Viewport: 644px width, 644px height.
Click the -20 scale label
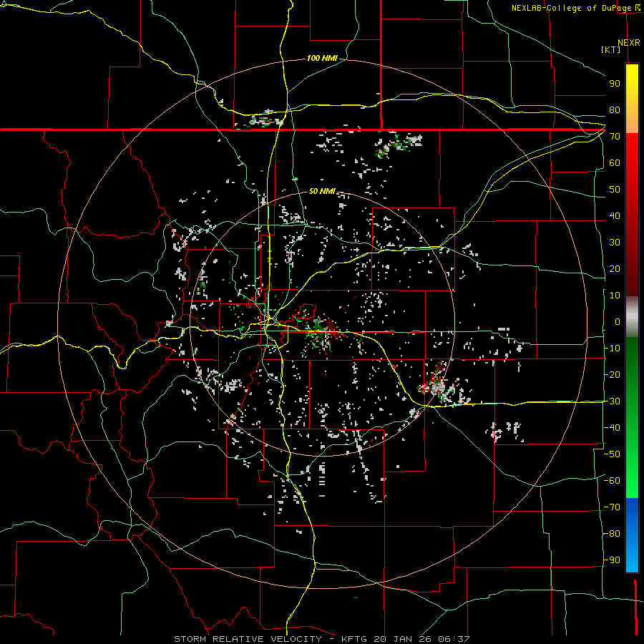(612, 375)
